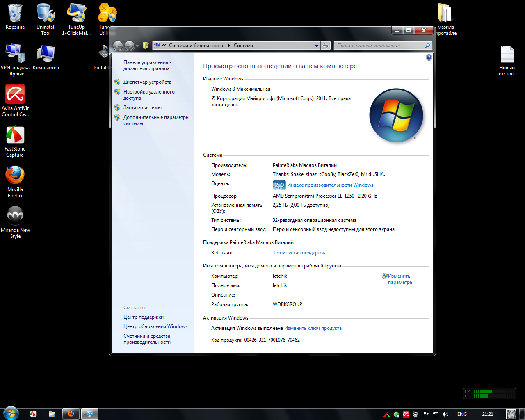This screenshot has height=420, width=525.
Task: Launch Mozilla Firefox desktop icon
Action: [15, 182]
